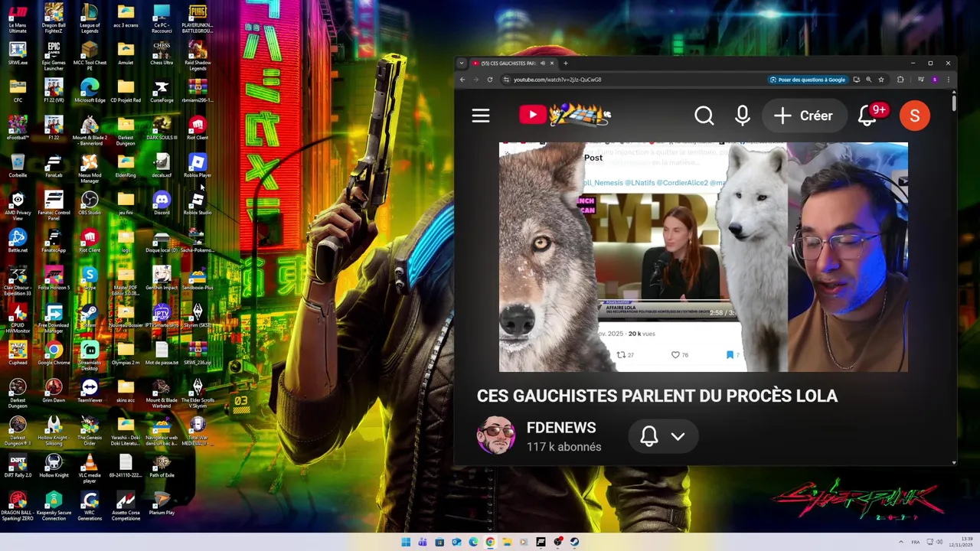Image resolution: width=980 pixels, height=551 pixels.
Task: Open the Chrome profile avatar button
Action: (934, 80)
